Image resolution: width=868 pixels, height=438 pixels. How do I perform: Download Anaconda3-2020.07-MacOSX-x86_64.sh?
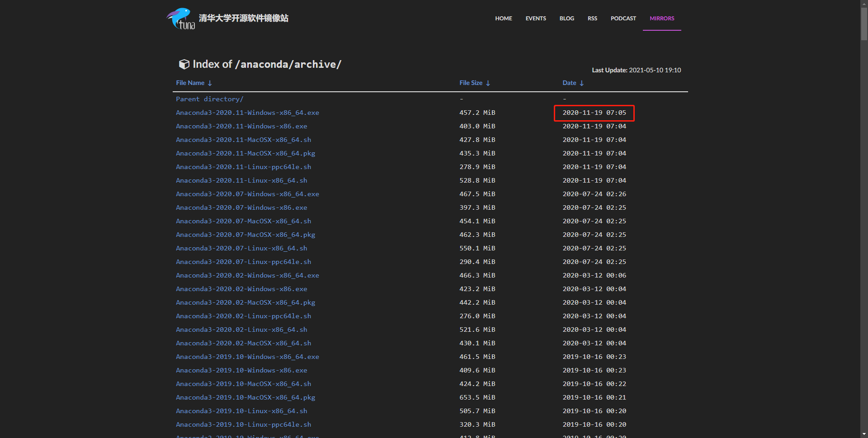click(243, 221)
